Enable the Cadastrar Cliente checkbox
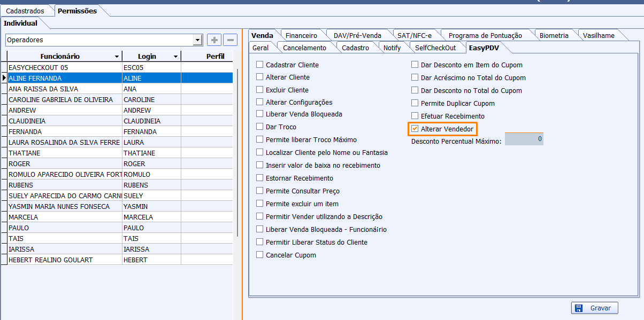 tap(260, 65)
